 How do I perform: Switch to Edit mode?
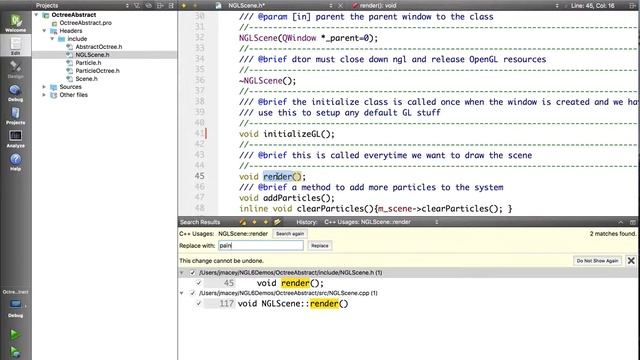click(x=16, y=45)
